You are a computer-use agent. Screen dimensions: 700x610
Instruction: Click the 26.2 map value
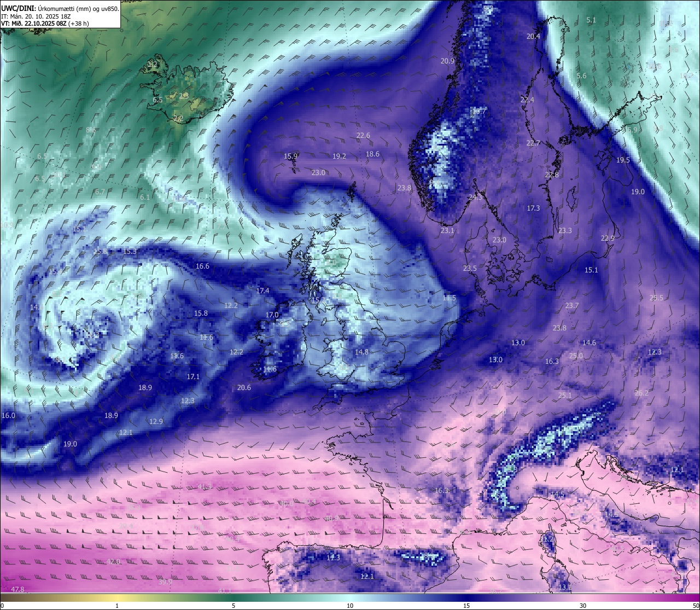tap(641, 393)
